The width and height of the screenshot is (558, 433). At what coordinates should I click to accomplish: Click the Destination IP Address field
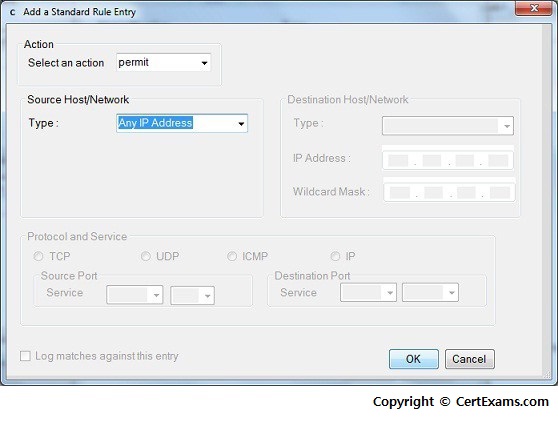448,160
